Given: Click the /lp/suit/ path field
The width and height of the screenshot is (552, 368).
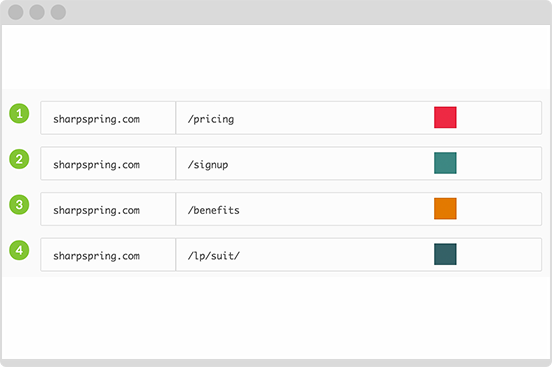Looking at the screenshot, I should tap(359, 255).
